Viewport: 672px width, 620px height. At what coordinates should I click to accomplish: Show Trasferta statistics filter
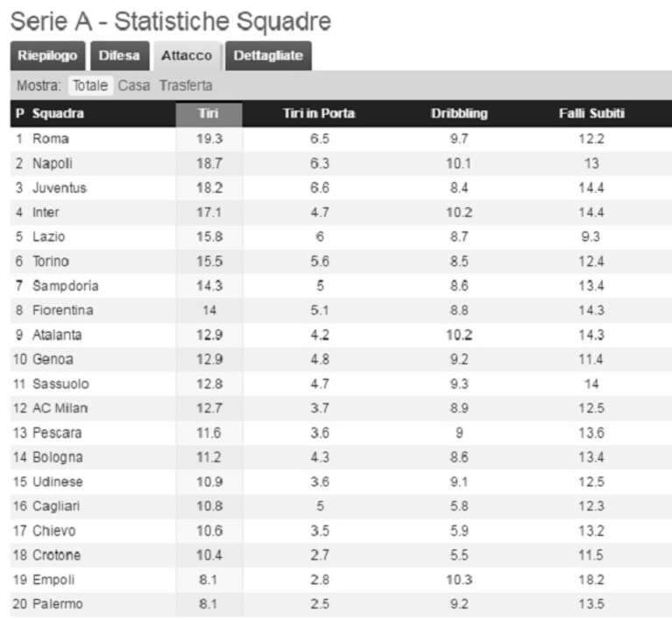(x=186, y=86)
